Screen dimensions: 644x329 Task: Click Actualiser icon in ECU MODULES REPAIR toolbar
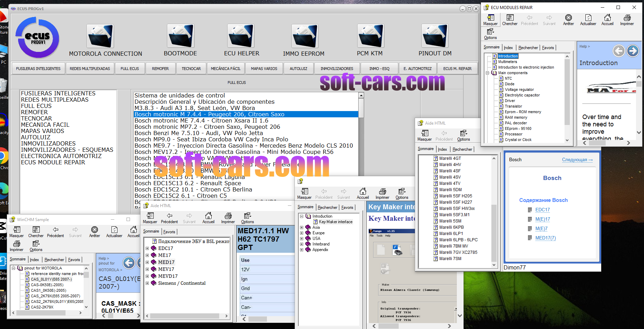(588, 20)
